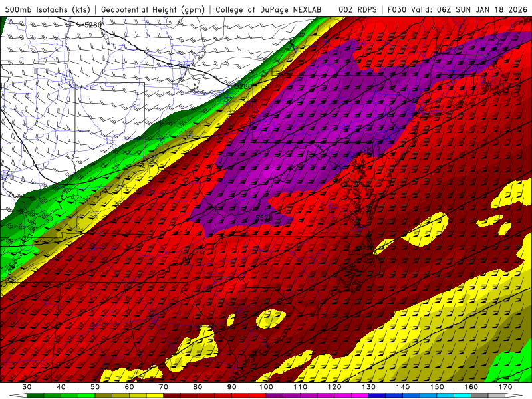Select the 100 knot legend label
This screenshot has height=399, width=532.
click(267, 387)
